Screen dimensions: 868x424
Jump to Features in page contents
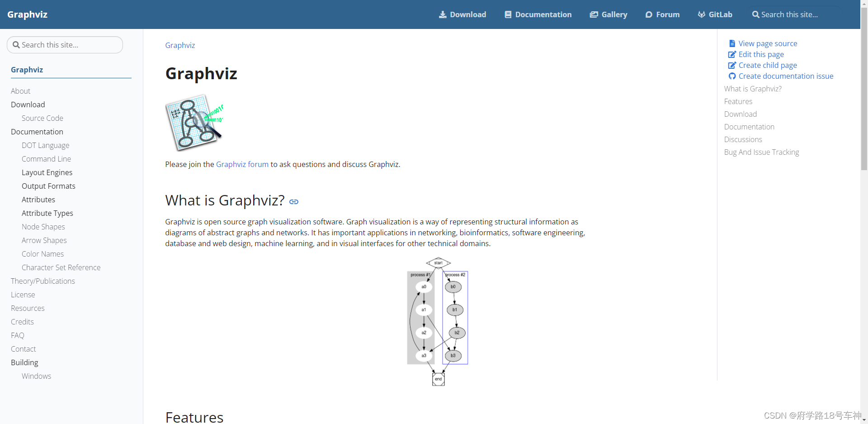[x=738, y=101]
